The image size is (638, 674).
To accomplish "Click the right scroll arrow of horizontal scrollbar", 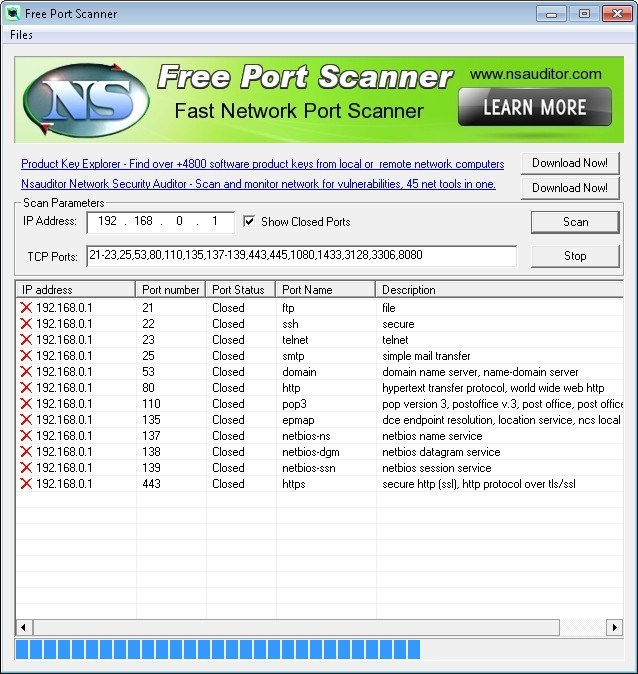I will [x=614, y=628].
